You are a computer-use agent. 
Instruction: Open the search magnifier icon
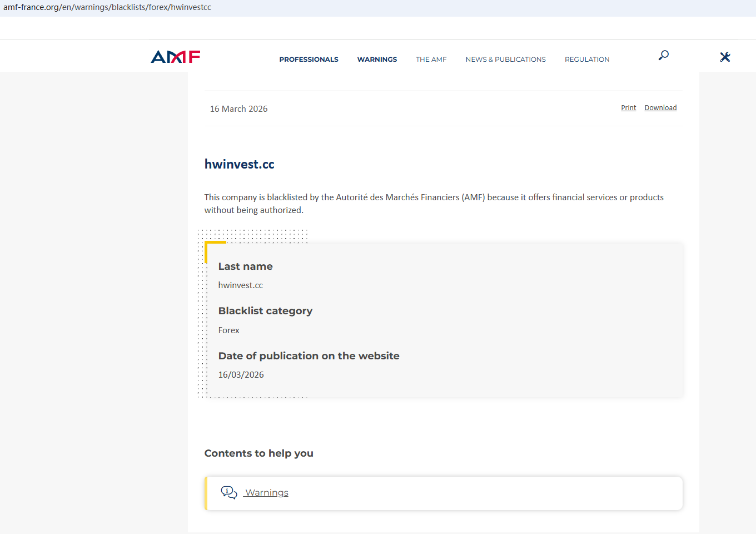point(663,55)
